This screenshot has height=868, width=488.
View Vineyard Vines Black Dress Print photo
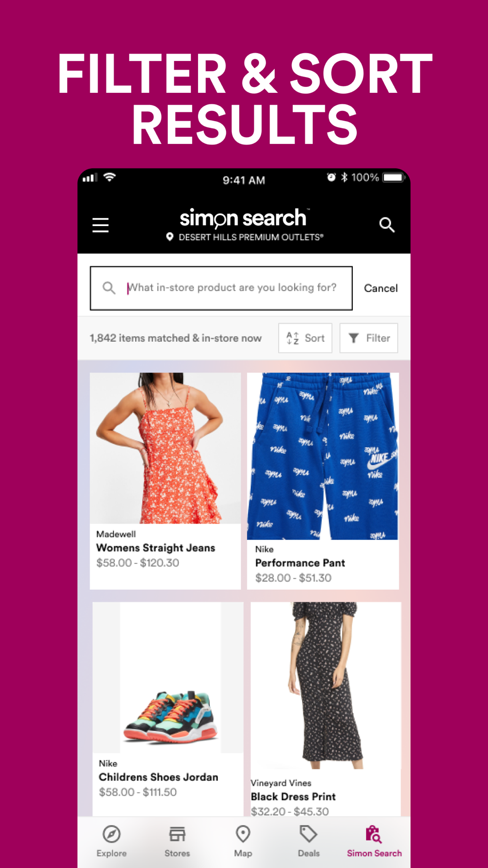pyautogui.click(x=326, y=685)
